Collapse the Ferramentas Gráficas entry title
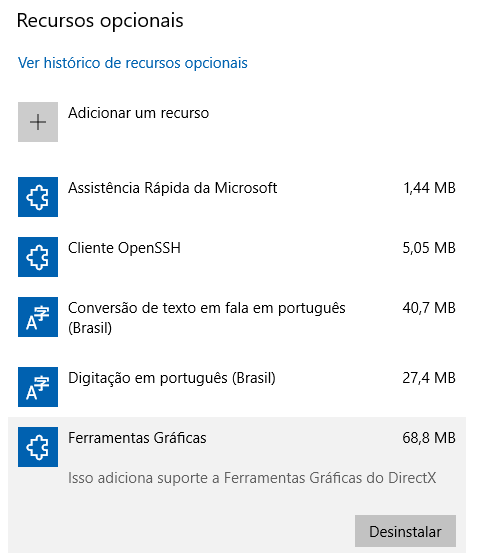The image size is (478, 553). coord(137,438)
